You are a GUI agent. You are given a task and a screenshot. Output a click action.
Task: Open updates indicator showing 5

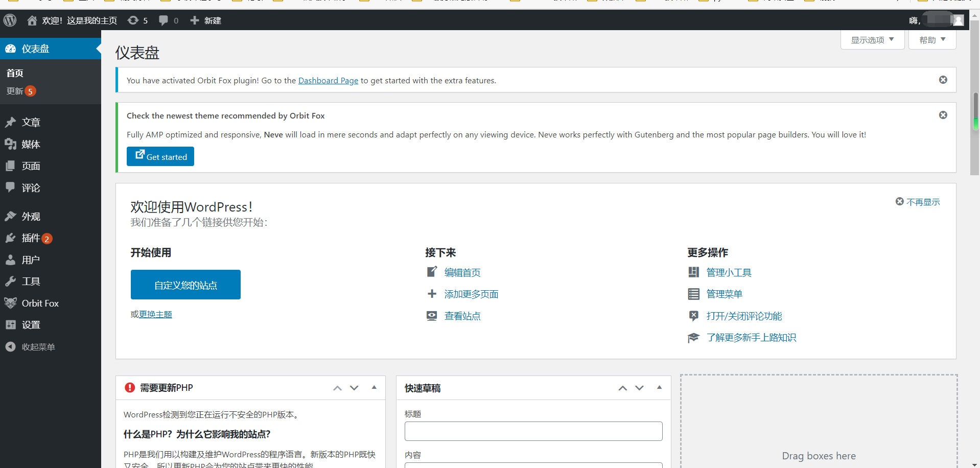(138, 20)
